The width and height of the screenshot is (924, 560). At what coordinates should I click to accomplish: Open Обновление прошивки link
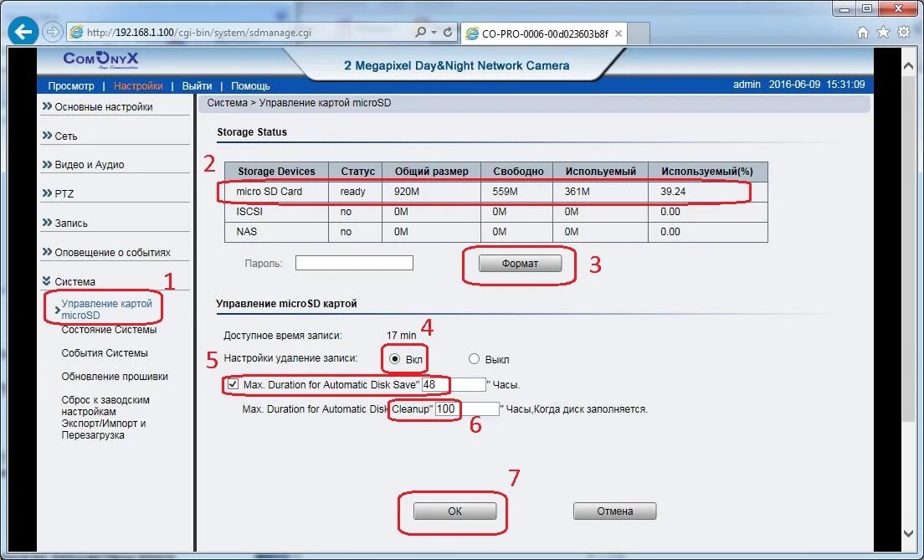tap(115, 377)
